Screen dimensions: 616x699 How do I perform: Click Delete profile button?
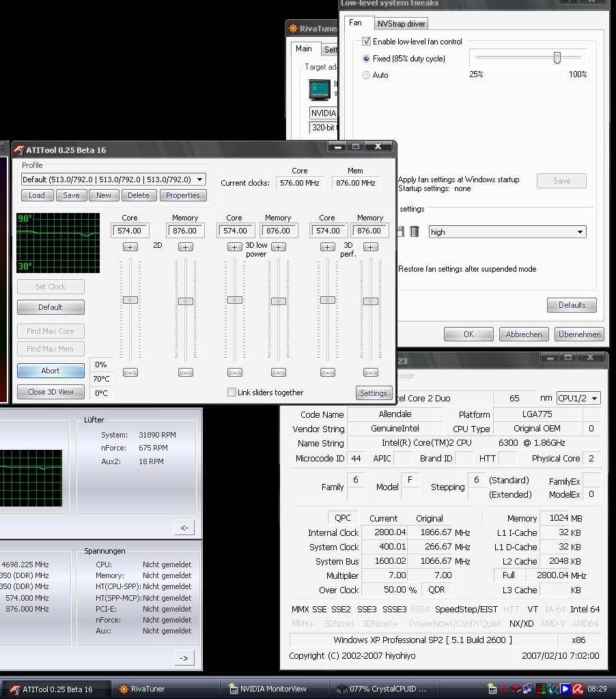click(x=138, y=195)
